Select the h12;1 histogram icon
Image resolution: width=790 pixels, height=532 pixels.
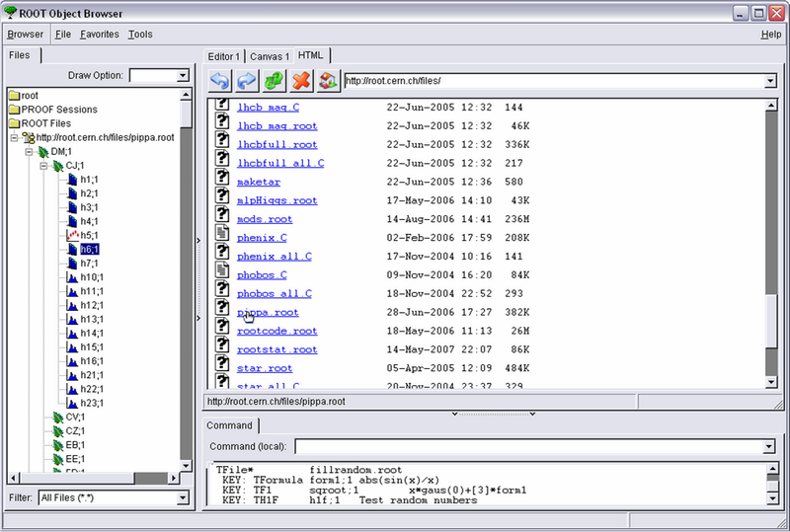72,305
